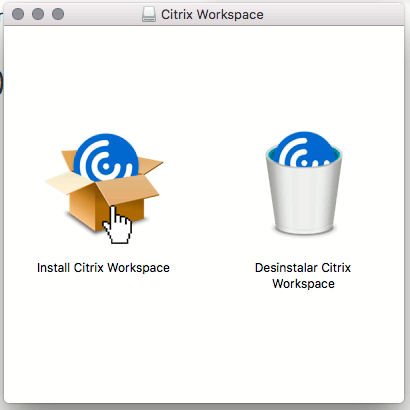
Task: Click the blue Citrix logo inside the trash can
Action: tap(304, 149)
